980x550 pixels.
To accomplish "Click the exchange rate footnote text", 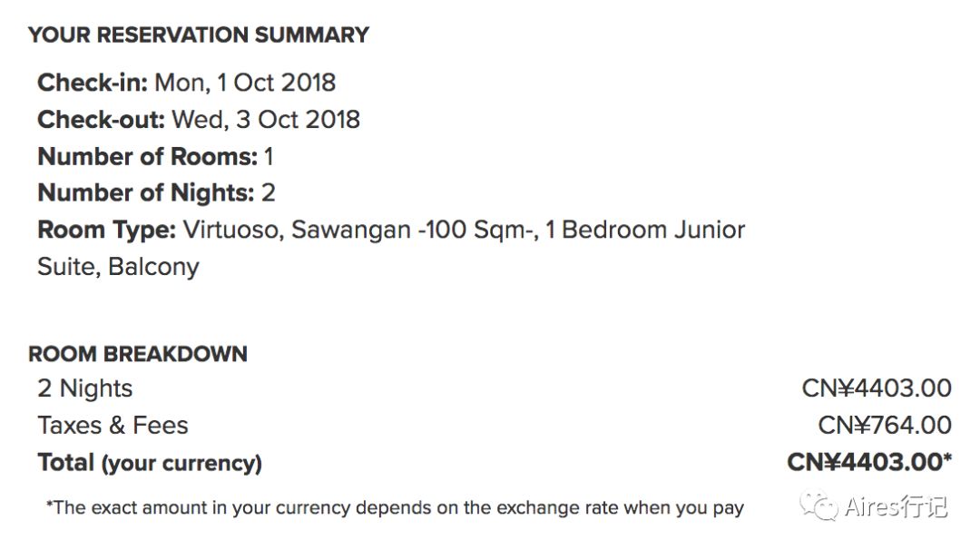I will [x=395, y=508].
